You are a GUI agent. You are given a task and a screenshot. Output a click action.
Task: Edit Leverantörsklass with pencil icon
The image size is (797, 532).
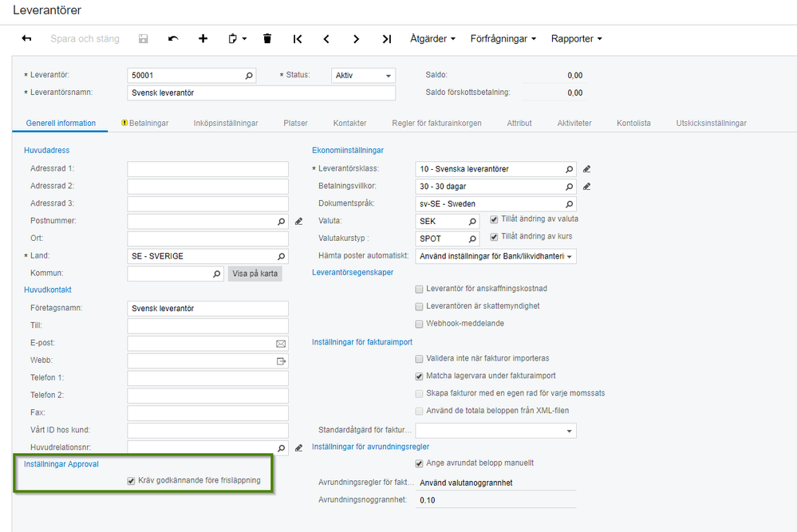point(586,169)
